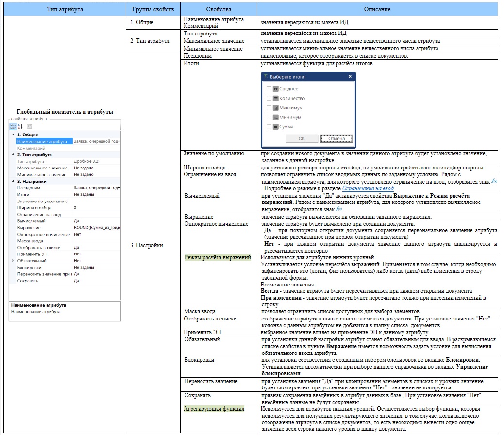Select the Наименование атрибута property row
The width and height of the screenshot is (504, 438).
42,141
